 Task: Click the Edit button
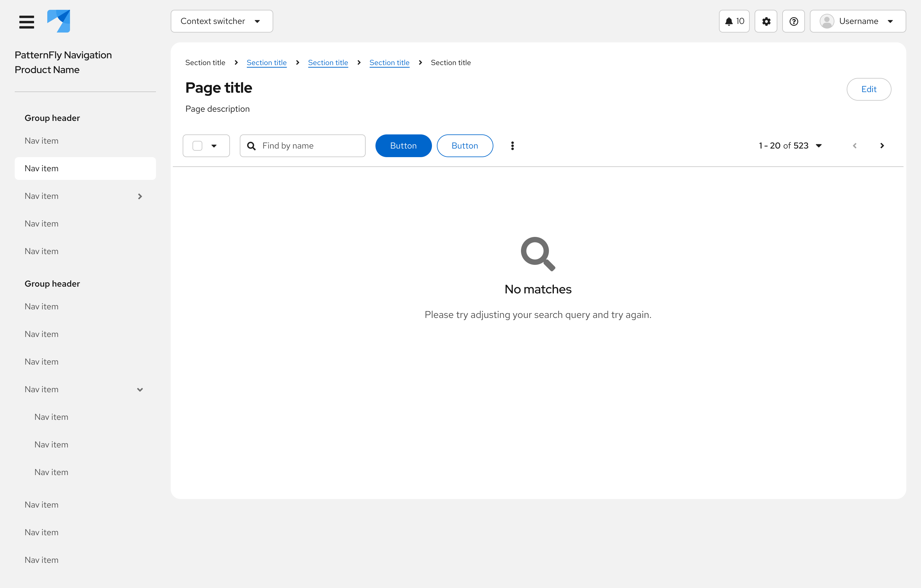pos(869,89)
